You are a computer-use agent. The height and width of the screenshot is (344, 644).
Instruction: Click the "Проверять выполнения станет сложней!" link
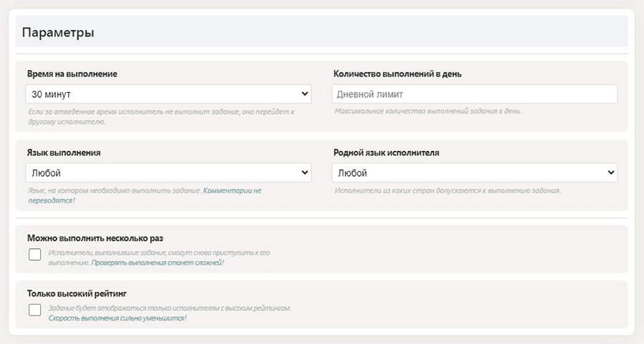click(157, 263)
